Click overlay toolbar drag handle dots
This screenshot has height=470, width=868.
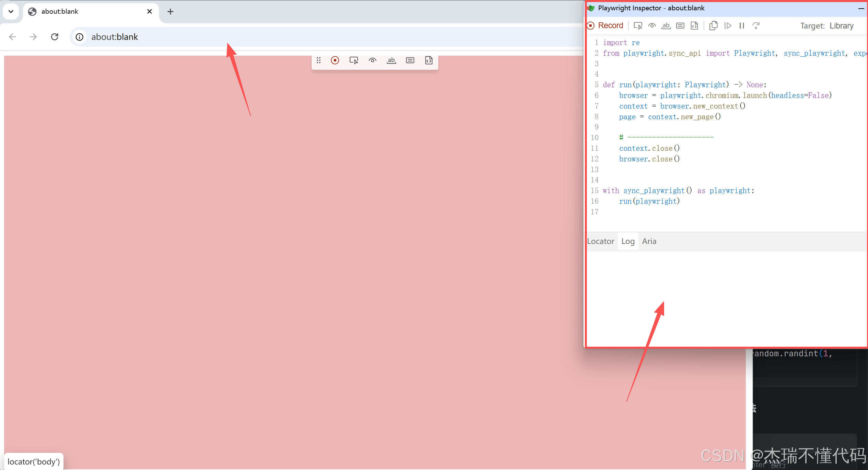[x=319, y=60]
